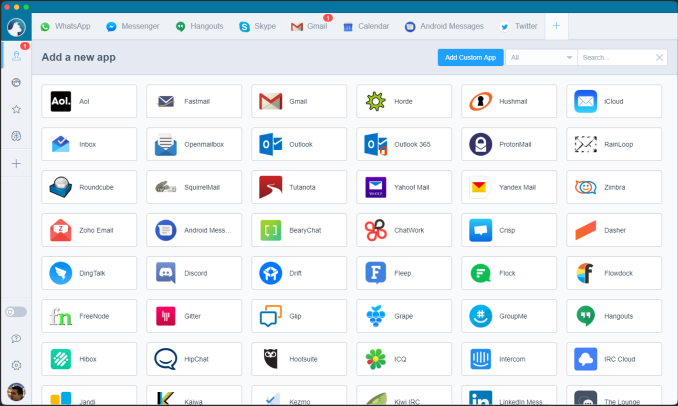Screen dimensions: 678x406
Task: Add the Hootsuite app
Action: [299, 359]
